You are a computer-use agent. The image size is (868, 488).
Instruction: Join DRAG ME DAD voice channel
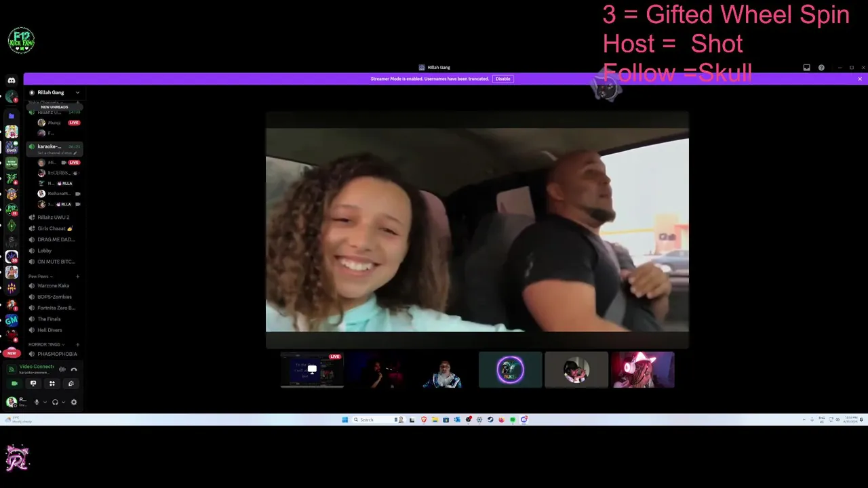54,239
